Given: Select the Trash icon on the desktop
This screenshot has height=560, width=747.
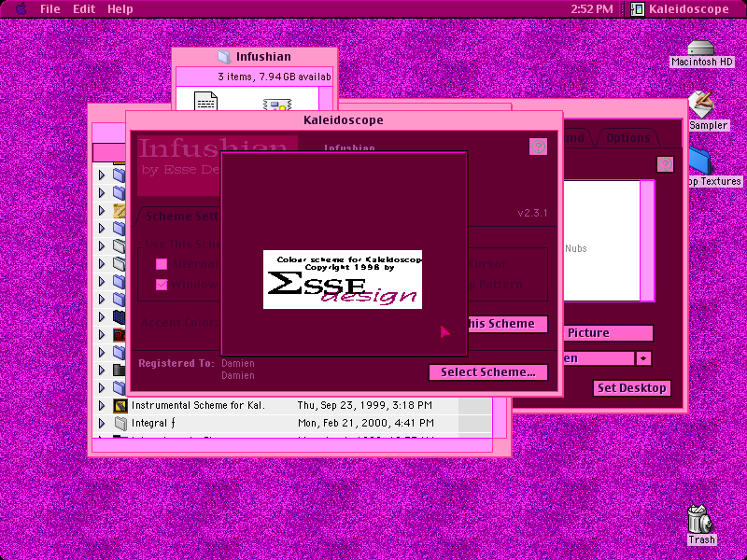Looking at the screenshot, I should point(701,519).
